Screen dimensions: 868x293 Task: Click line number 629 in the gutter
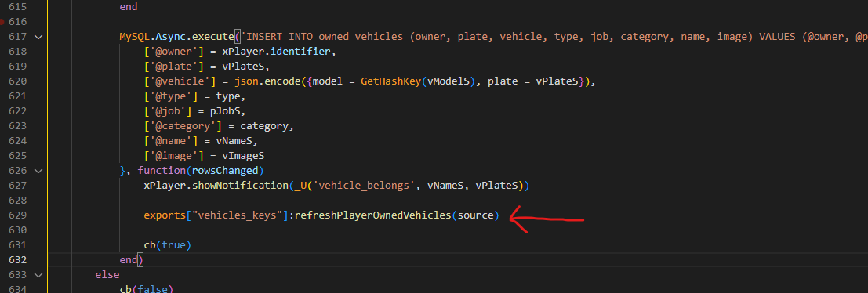(18, 215)
